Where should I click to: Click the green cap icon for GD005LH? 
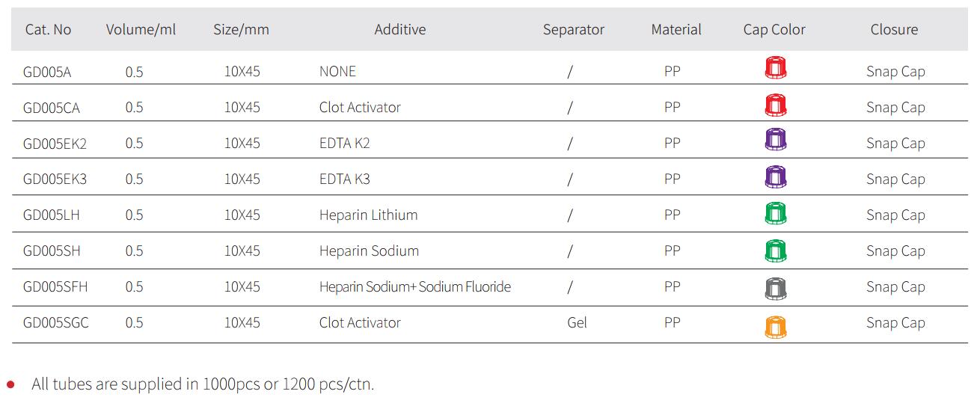click(x=775, y=213)
